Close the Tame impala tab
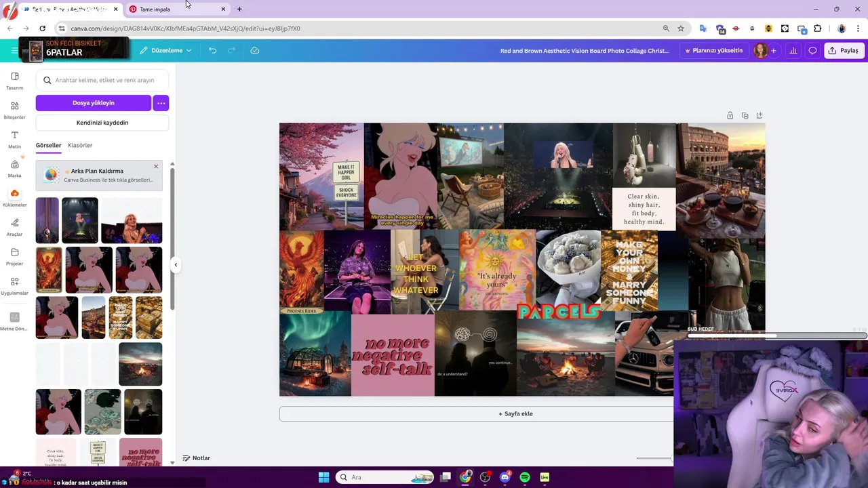The height and width of the screenshot is (488, 868). 223,9
